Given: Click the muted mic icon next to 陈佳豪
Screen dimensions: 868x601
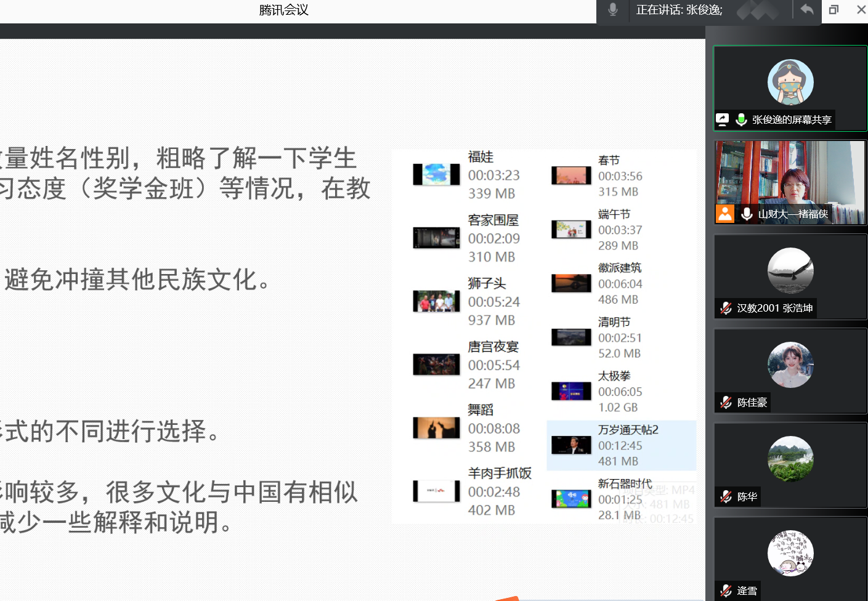Looking at the screenshot, I should click(x=726, y=403).
